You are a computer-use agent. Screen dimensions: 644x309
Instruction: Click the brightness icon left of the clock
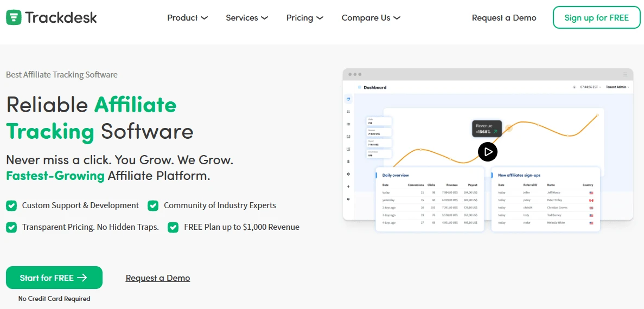(x=574, y=87)
